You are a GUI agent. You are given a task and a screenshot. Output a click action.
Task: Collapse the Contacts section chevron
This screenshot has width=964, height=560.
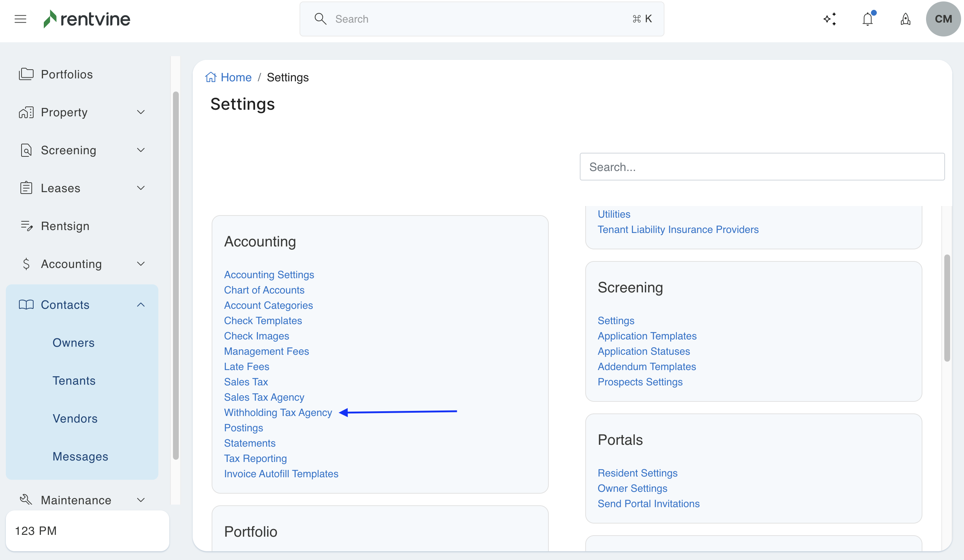tap(141, 305)
